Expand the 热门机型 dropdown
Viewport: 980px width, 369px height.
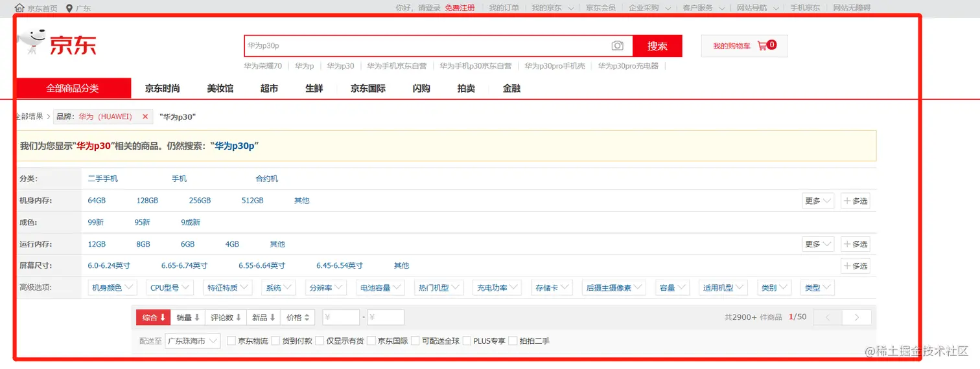click(x=438, y=287)
